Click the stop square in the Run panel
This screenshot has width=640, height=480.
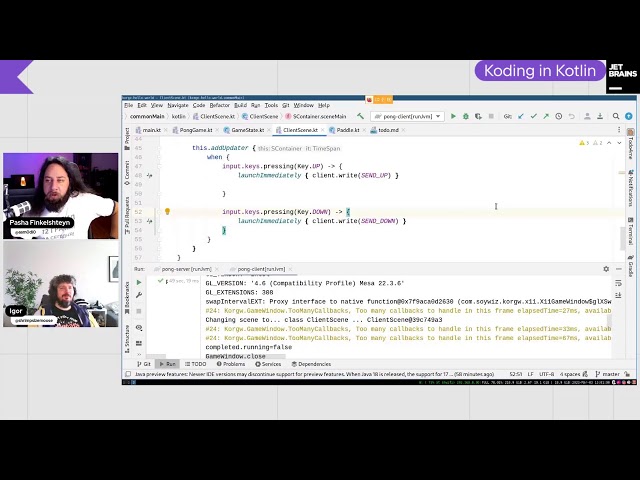[139, 311]
